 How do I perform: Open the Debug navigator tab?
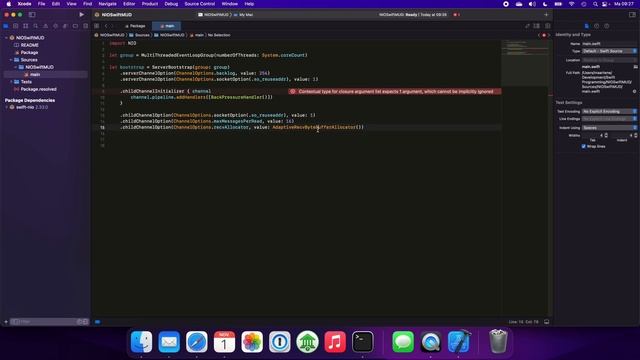(65, 26)
